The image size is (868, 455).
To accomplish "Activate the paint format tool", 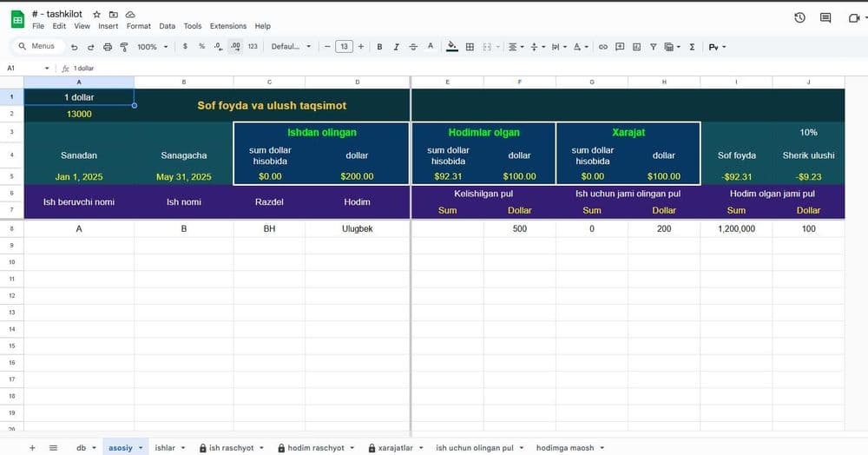I will 124,47.
